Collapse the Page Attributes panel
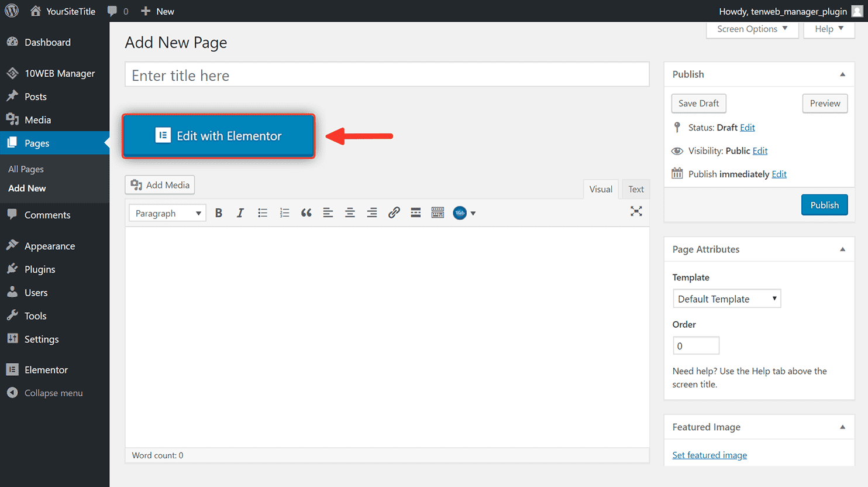Image resolution: width=868 pixels, height=487 pixels. tap(842, 249)
